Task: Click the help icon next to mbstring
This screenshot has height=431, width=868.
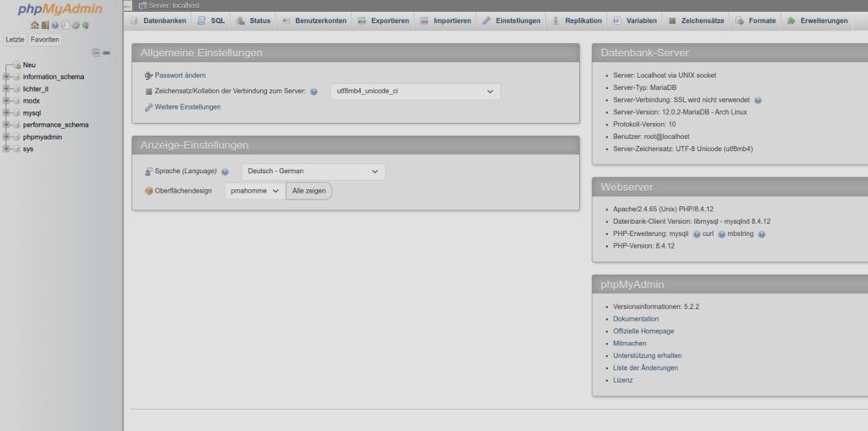Action: click(x=761, y=234)
